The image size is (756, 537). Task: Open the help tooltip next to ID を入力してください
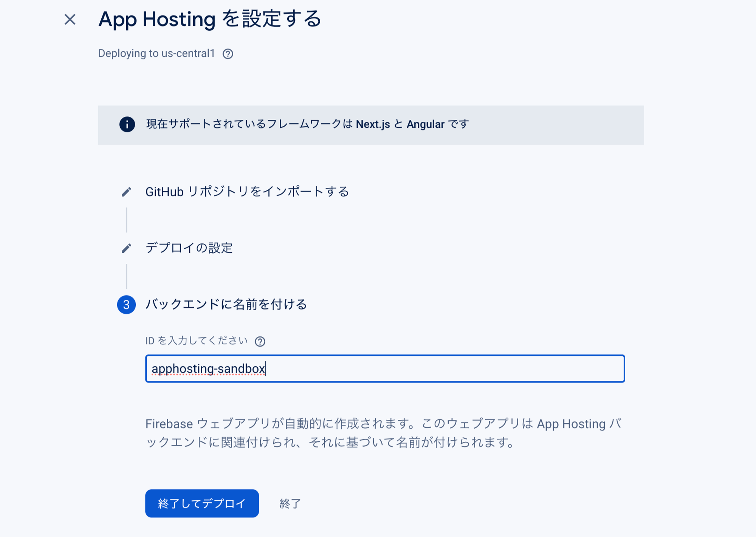tap(260, 341)
